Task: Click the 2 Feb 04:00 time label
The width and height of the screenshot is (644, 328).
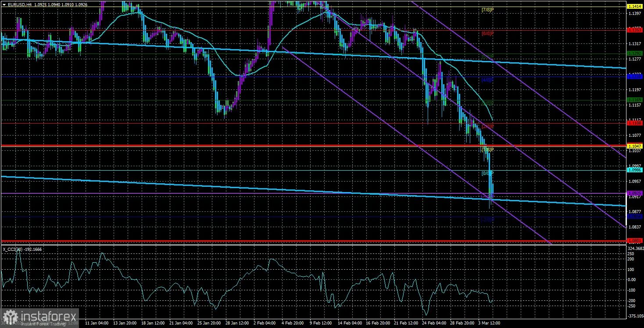Action: (x=265, y=323)
